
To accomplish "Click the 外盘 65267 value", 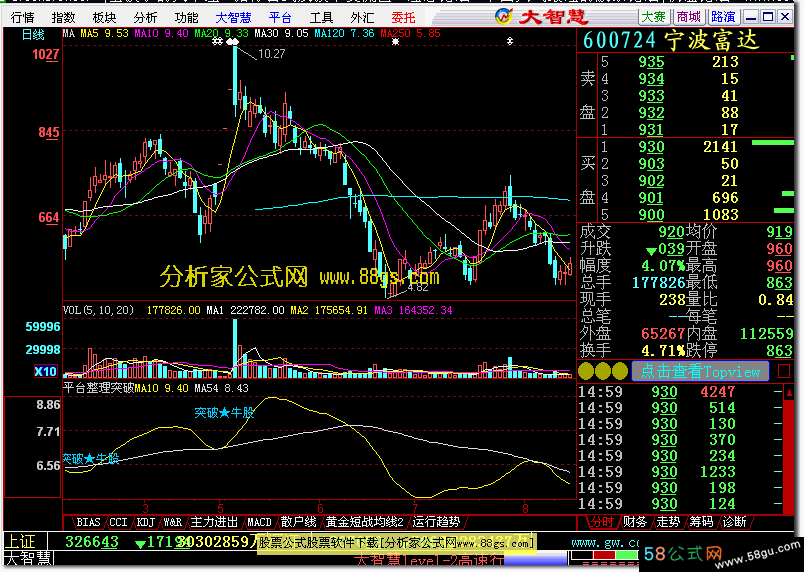I will coord(663,334).
